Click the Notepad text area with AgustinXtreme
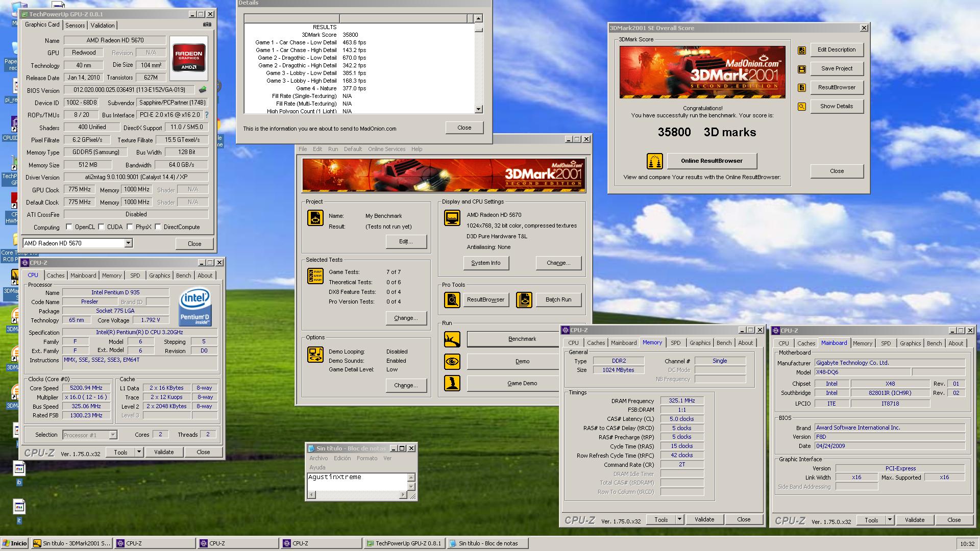The width and height of the screenshot is (980, 551). (357, 482)
